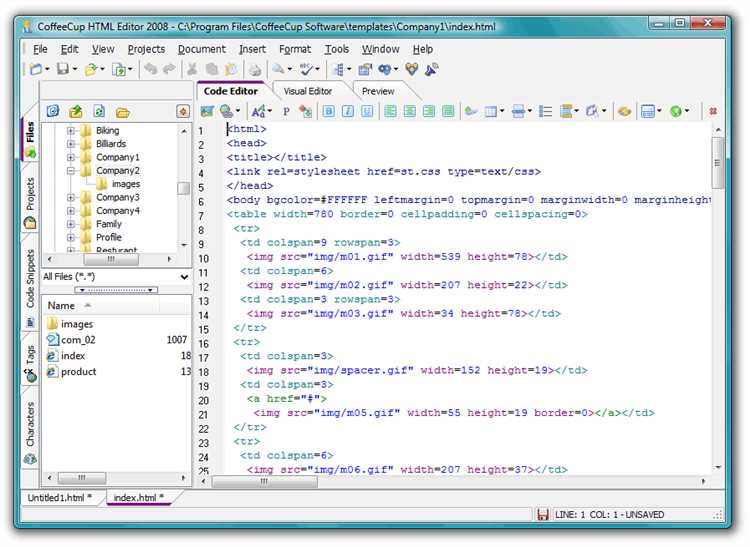Open the All Files (*.*) filter dropdown
The image size is (750, 547).
click(184, 277)
